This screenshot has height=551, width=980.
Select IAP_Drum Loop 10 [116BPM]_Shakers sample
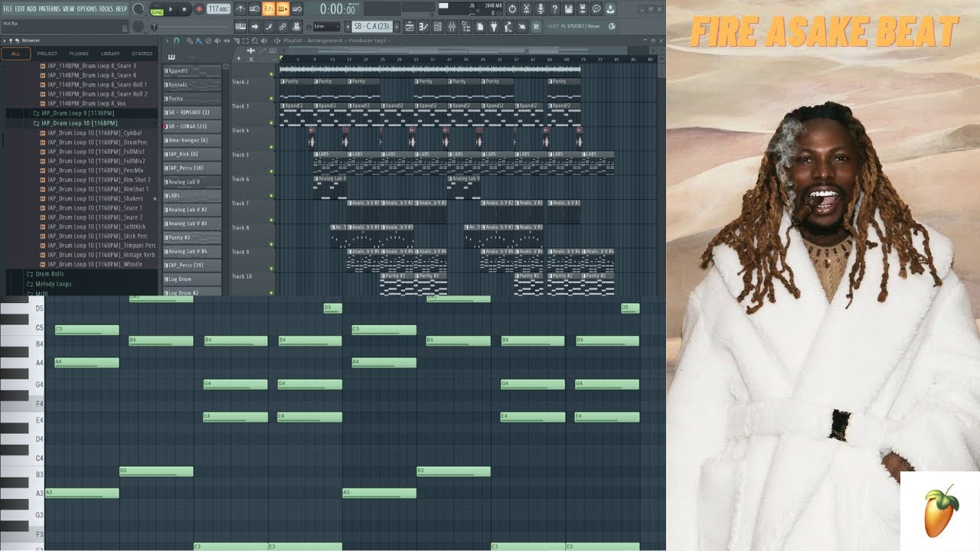[94, 198]
